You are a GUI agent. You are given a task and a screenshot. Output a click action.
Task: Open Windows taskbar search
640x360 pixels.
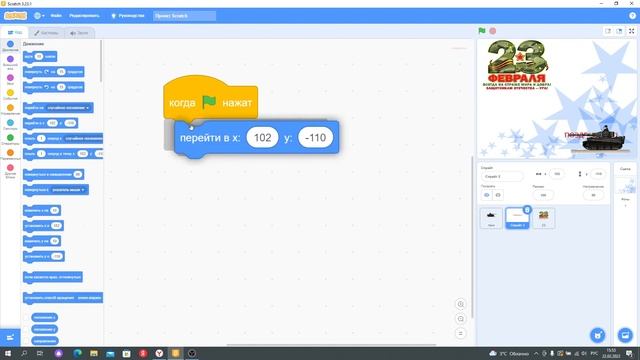coord(24,353)
